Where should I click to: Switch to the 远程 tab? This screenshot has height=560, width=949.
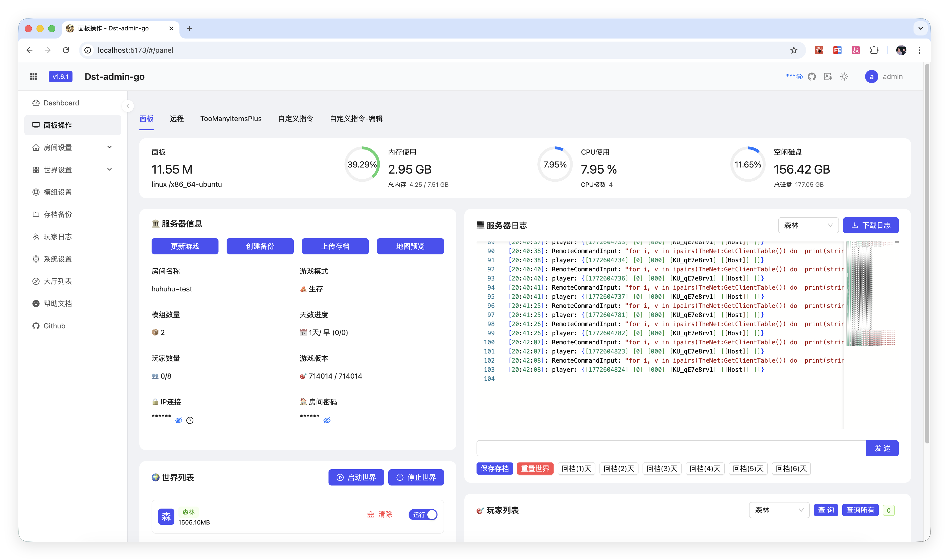tap(177, 119)
